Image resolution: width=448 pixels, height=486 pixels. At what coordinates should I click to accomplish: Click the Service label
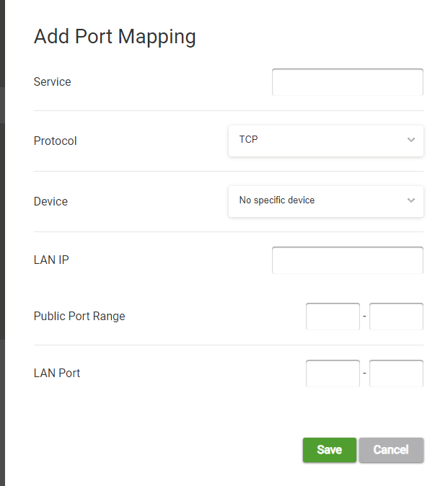coord(53,81)
